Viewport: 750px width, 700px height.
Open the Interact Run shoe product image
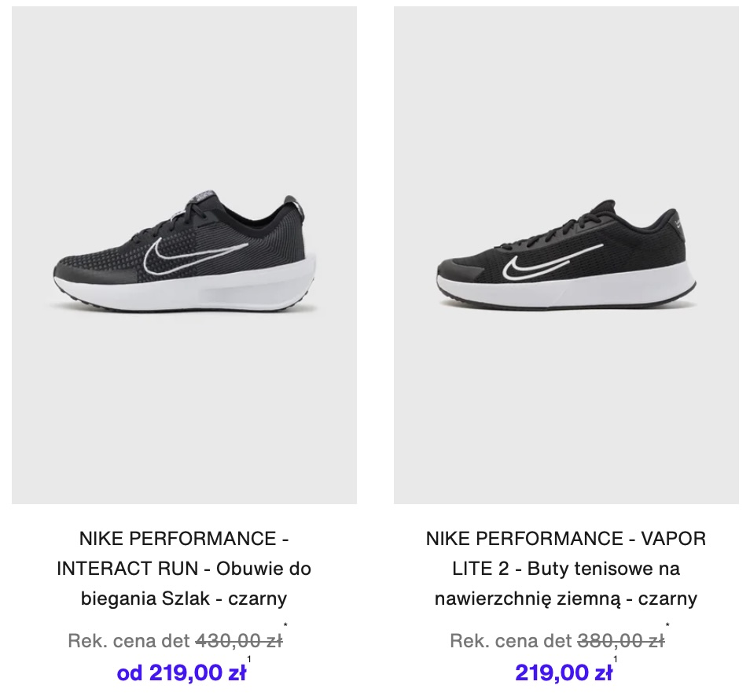(184, 255)
